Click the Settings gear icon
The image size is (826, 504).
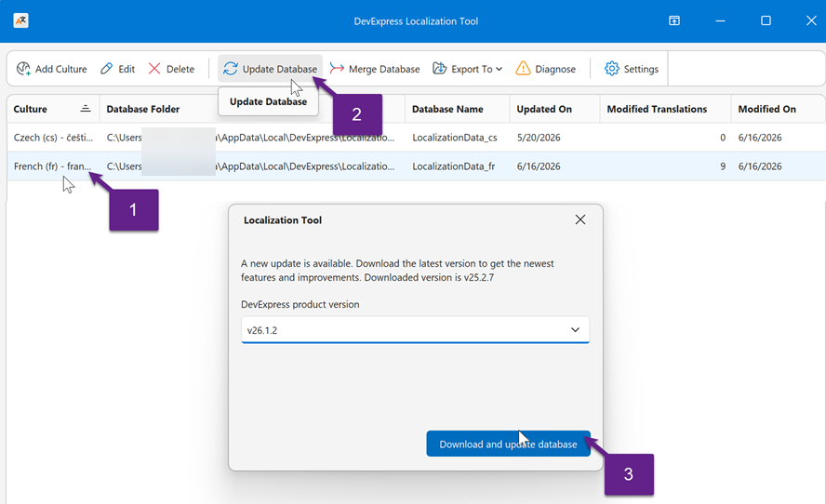[x=612, y=69]
